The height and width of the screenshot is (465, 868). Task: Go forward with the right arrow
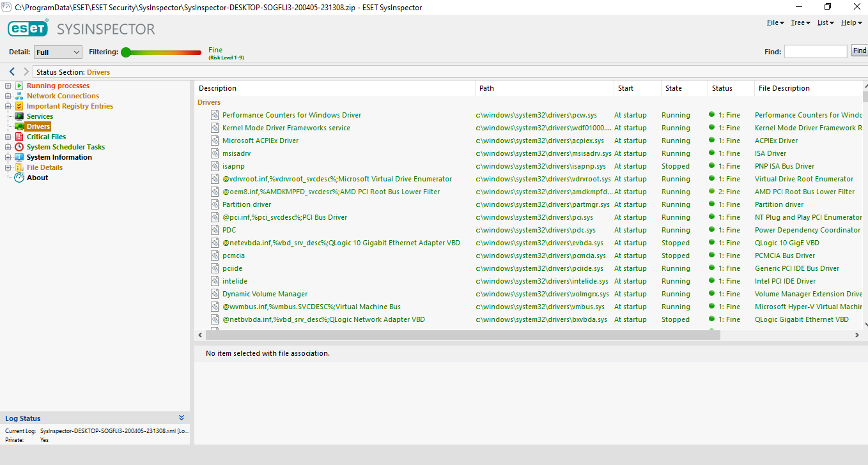point(26,72)
